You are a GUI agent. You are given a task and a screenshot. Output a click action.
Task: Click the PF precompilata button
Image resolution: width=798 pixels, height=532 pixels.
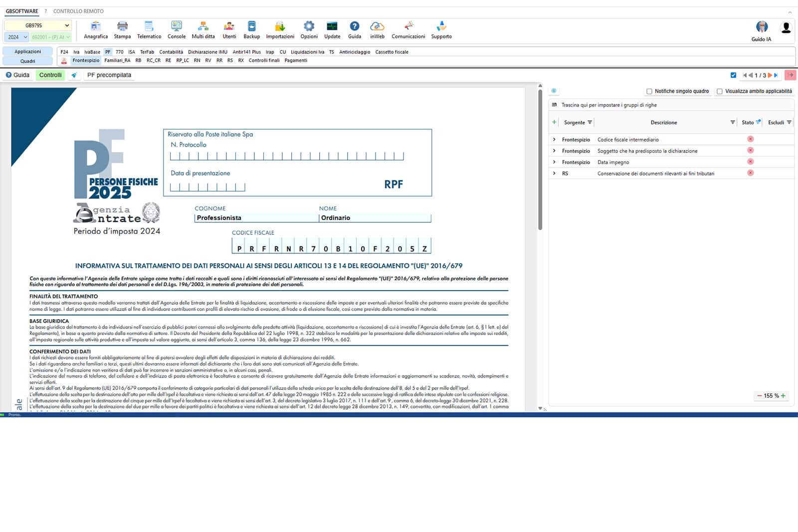point(109,75)
